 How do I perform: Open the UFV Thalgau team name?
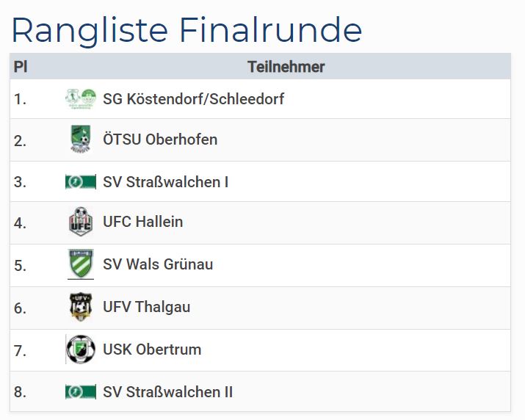tap(147, 307)
